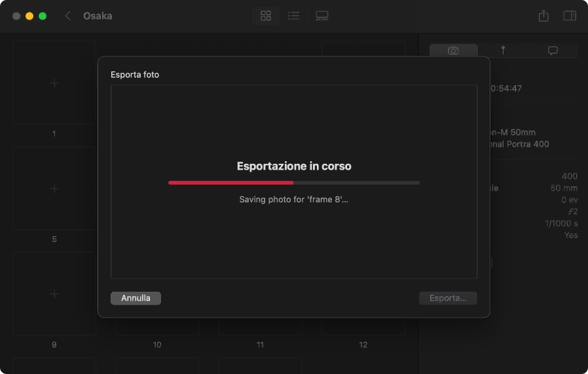Click the '1/1000 s' shutter speed value
This screenshot has width=588, height=374.
(561, 223)
